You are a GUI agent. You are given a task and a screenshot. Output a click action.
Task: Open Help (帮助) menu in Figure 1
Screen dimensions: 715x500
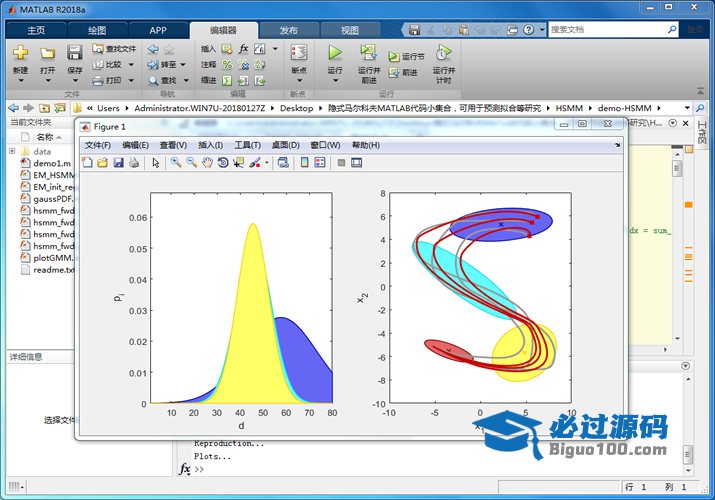[x=366, y=145]
